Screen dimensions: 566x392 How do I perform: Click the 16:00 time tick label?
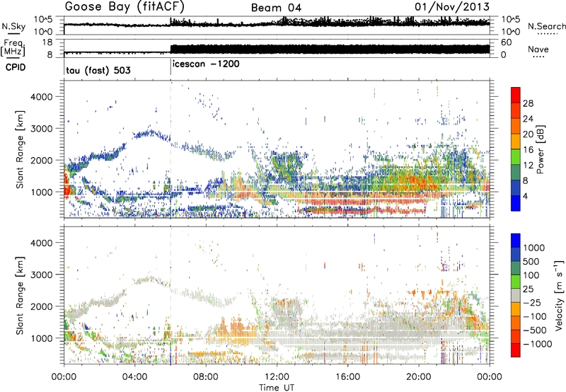pyautogui.click(x=347, y=377)
